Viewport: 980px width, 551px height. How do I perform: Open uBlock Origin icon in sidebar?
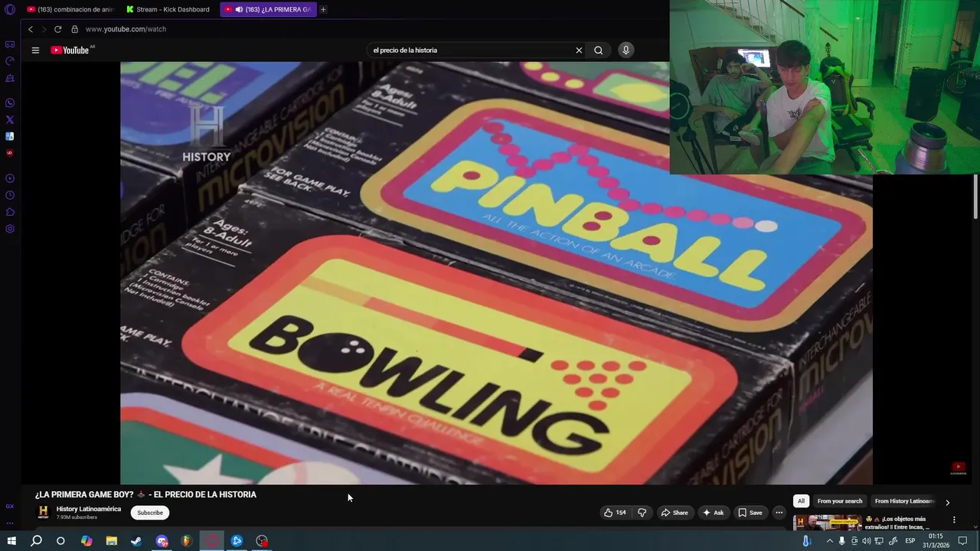click(10, 153)
